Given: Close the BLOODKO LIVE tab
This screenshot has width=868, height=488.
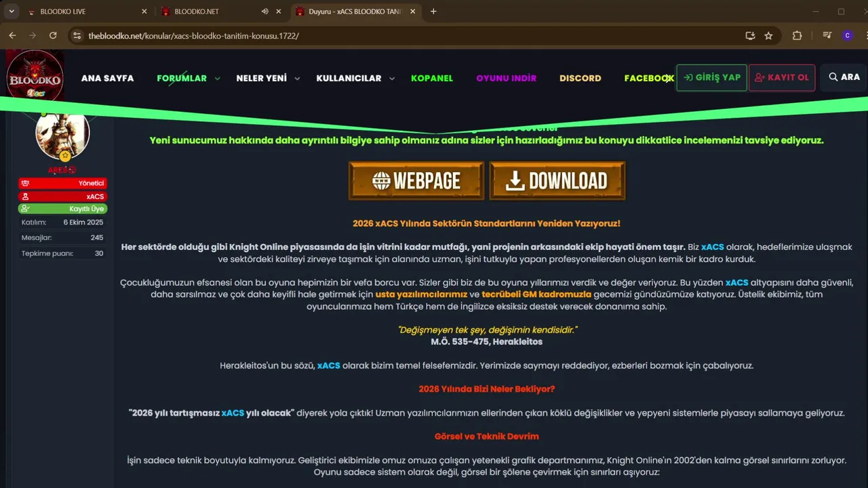Looking at the screenshot, I should coord(144,12).
